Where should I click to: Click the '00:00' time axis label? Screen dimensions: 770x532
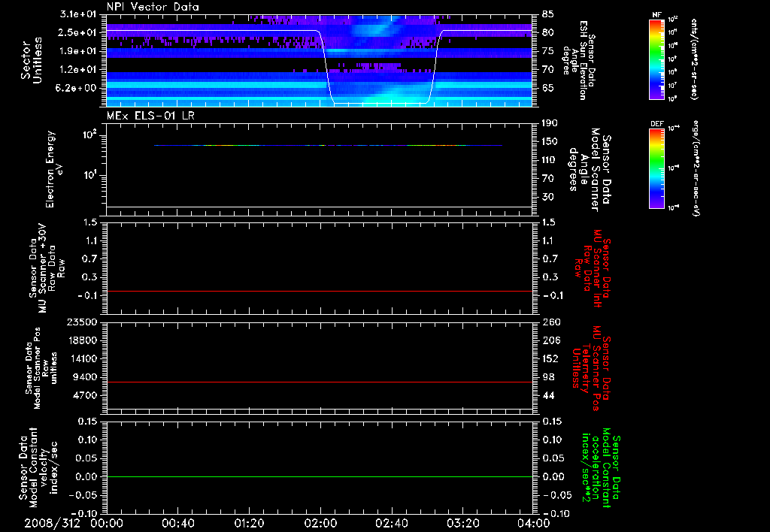click(x=107, y=523)
